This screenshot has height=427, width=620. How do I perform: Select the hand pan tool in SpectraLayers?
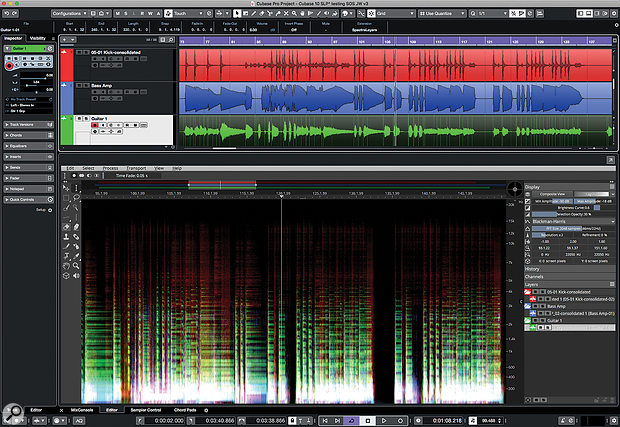pos(66,266)
